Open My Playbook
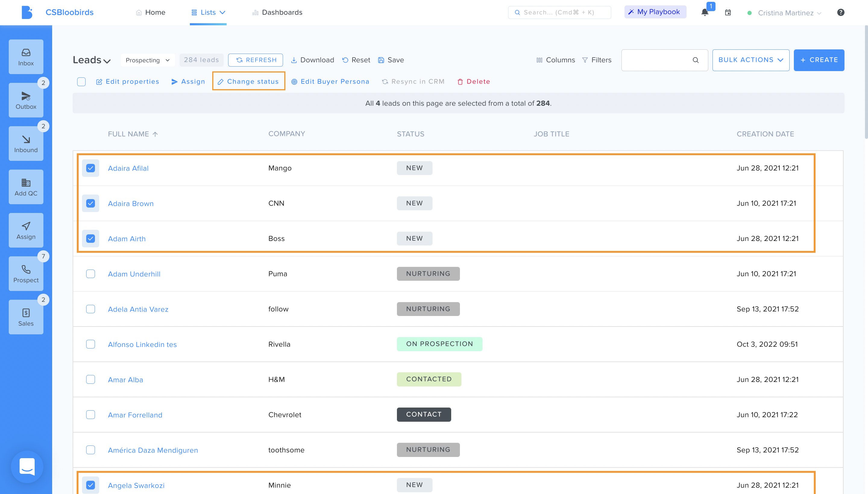 click(x=655, y=12)
